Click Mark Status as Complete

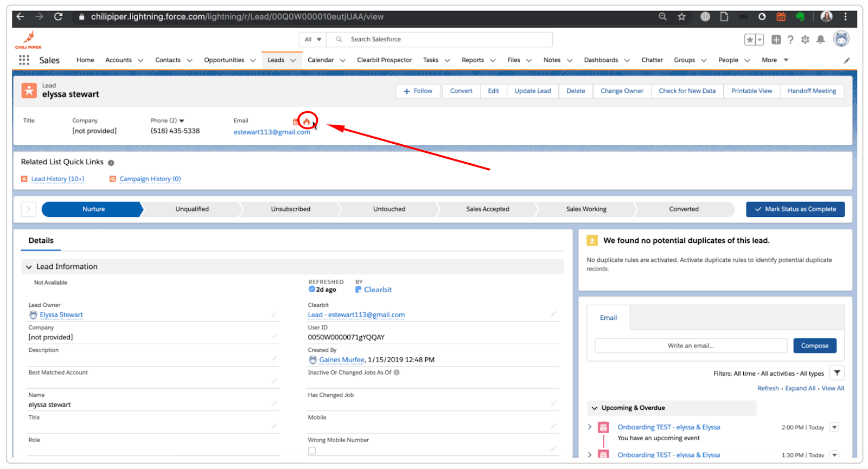[x=795, y=209]
